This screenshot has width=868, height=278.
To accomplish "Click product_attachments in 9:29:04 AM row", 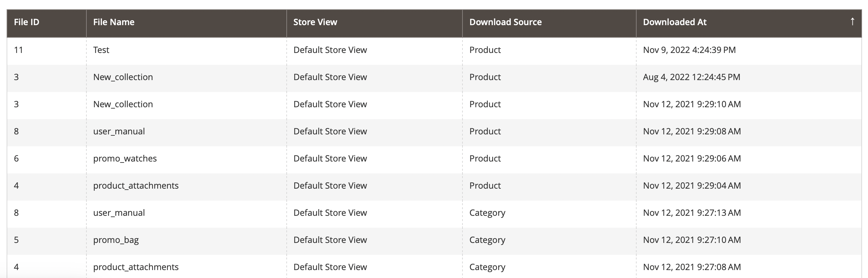I will click(x=136, y=186).
